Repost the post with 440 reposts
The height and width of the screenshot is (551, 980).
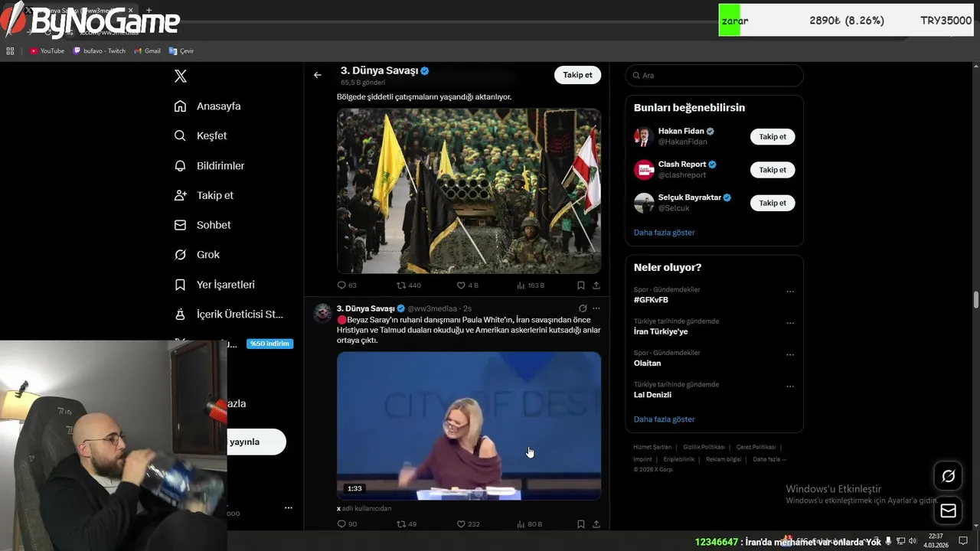click(x=409, y=285)
